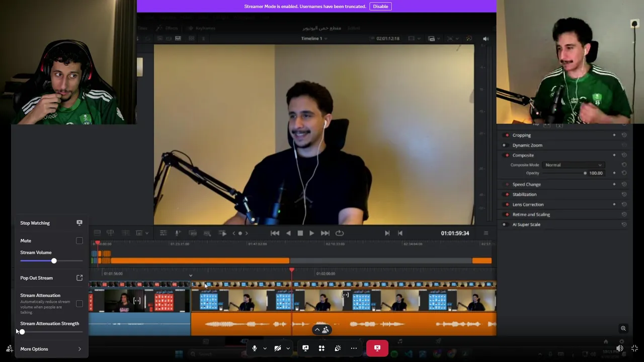Image resolution: width=644 pixels, height=362 pixels.
Task: Click the long orange clip in the upper timeline
Action: point(200,260)
